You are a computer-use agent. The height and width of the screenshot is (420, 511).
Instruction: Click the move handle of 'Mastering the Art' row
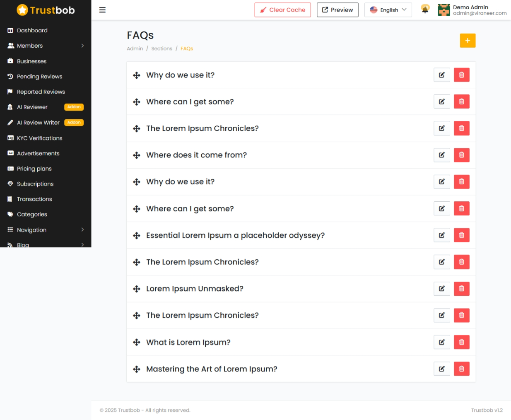point(137,369)
